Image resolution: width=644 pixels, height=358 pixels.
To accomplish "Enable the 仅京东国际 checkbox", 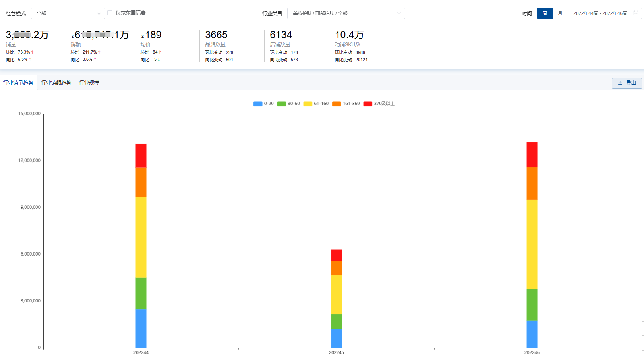I will (110, 13).
